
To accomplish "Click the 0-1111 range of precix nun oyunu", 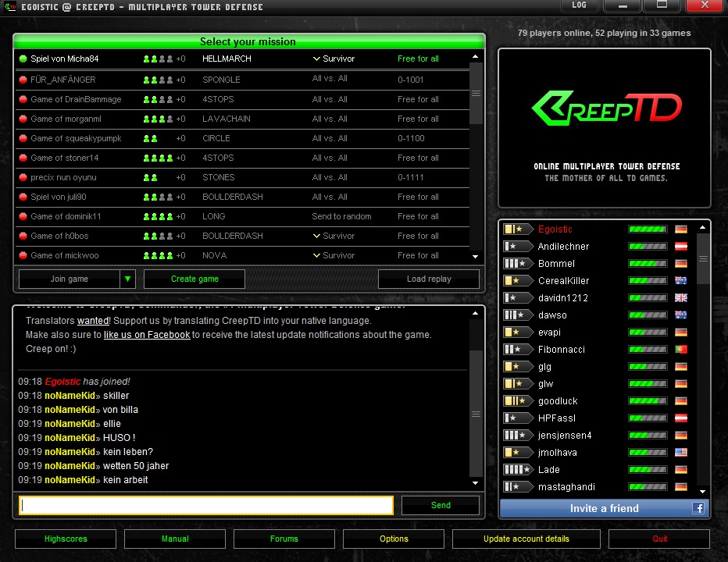I will (x=410, y=177).
